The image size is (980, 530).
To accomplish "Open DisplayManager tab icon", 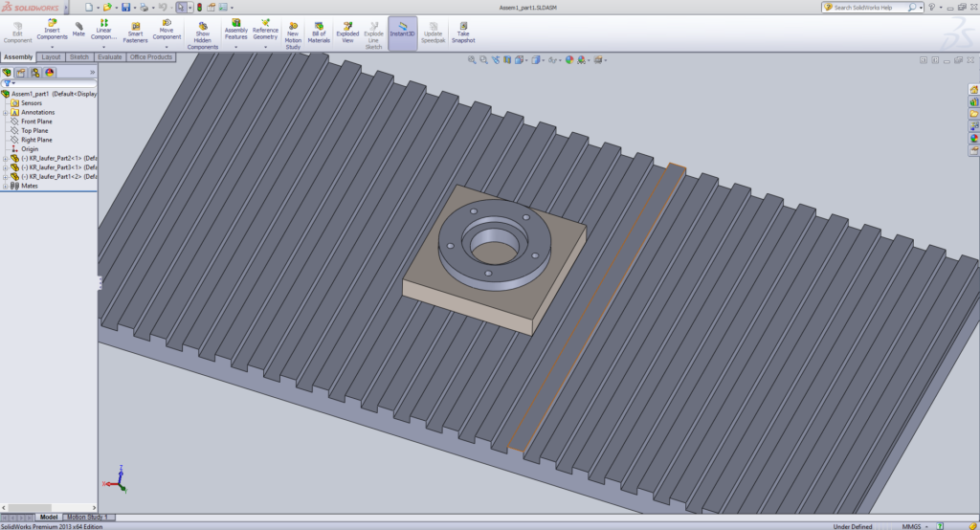I will (50, 73).
